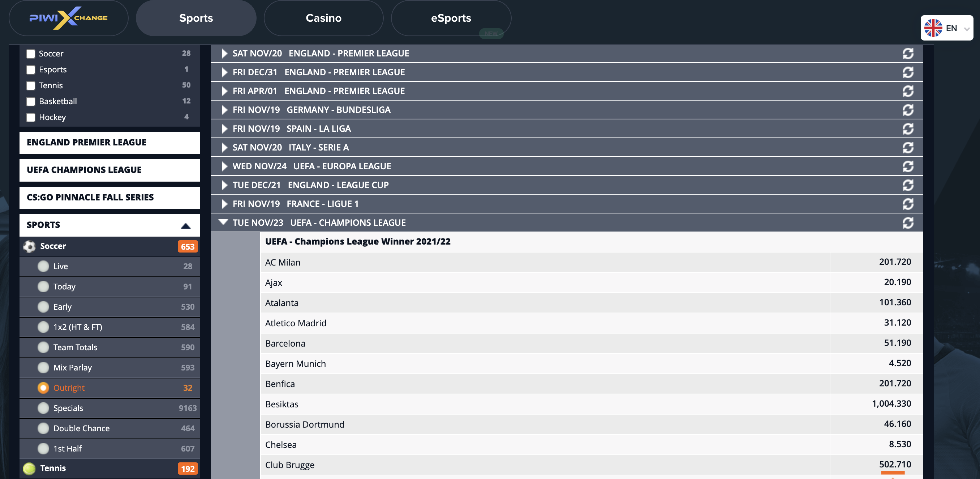980x479 pixels.
Task: Click the ENGLAND PREMIER LEAGUE button
Action: (x=109, y=143)
